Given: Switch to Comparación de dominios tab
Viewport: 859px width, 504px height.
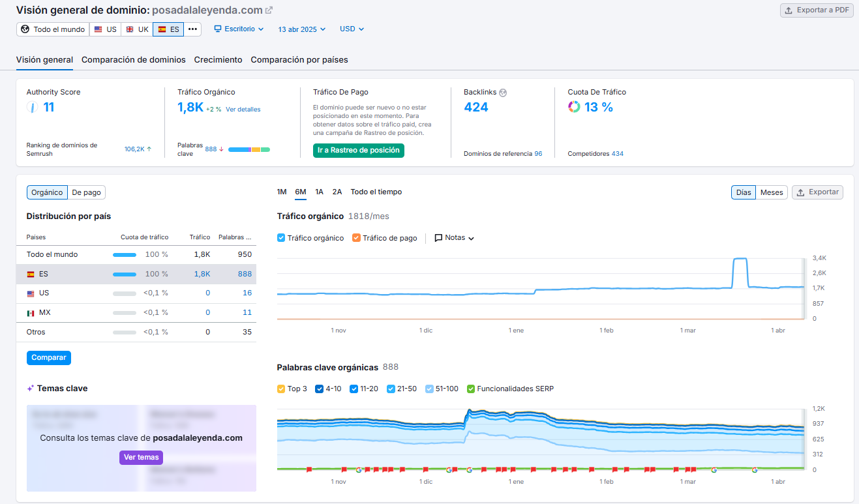Looking at the screenshot, I should (133, 60).
